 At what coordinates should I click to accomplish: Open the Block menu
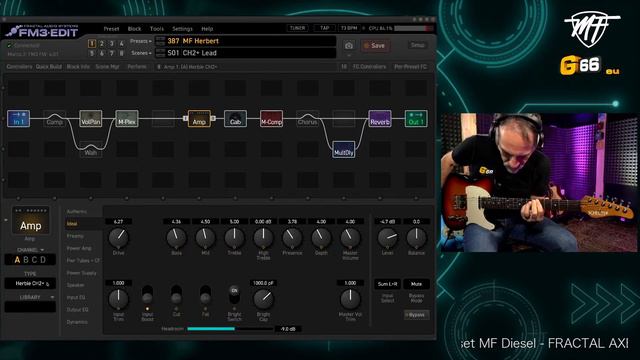134,29
